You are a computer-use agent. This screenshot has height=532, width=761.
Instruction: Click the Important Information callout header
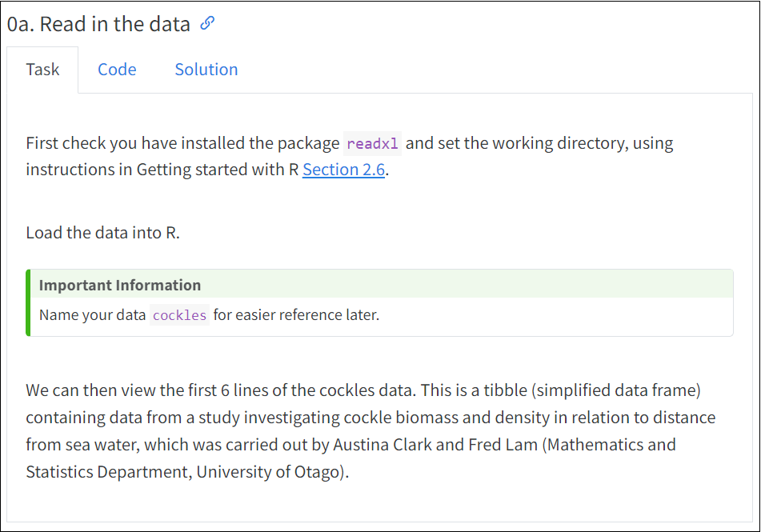[382, 285]
